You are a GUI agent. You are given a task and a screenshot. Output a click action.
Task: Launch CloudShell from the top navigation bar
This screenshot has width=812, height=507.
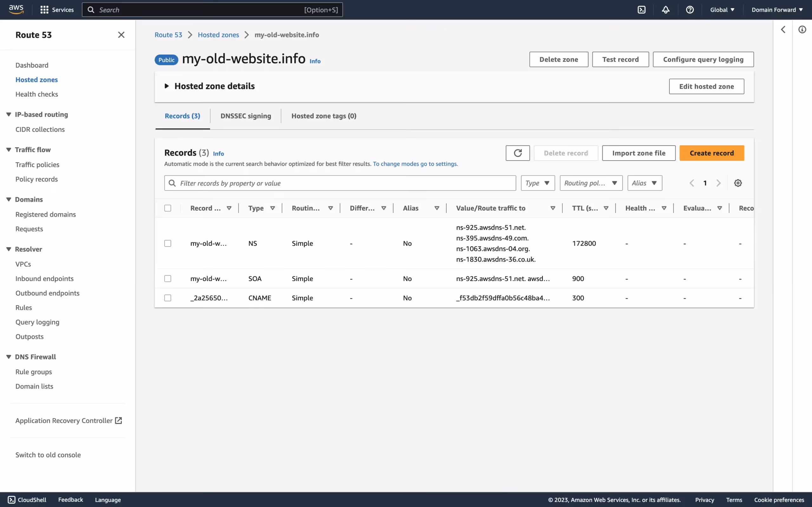(641, 10)
